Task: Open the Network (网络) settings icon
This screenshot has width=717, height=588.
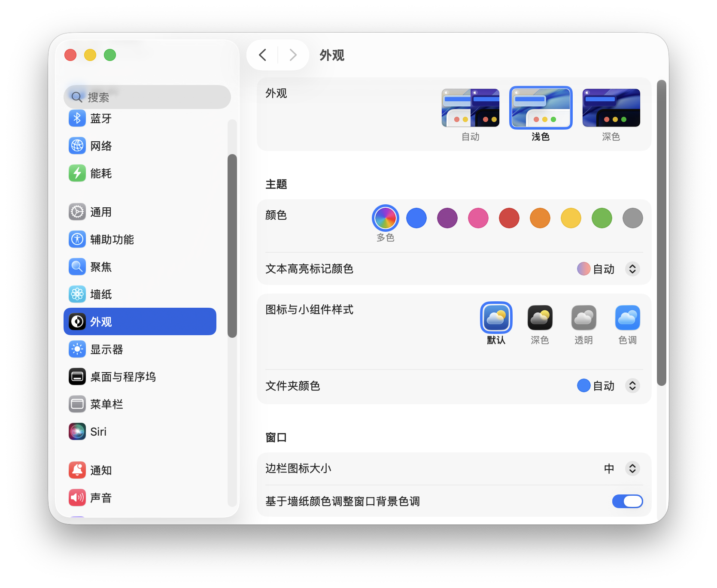Action: click(77, 146)
